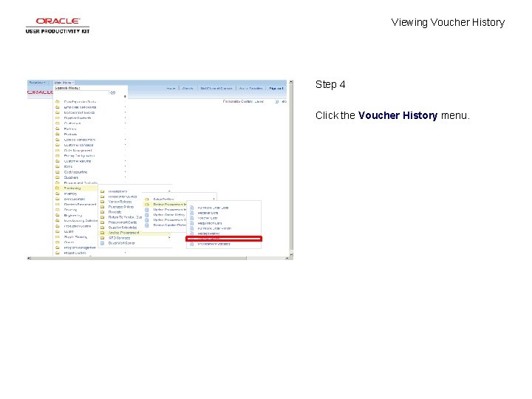
Task: Click the Engineering folder icon
Action: [58, 216]
